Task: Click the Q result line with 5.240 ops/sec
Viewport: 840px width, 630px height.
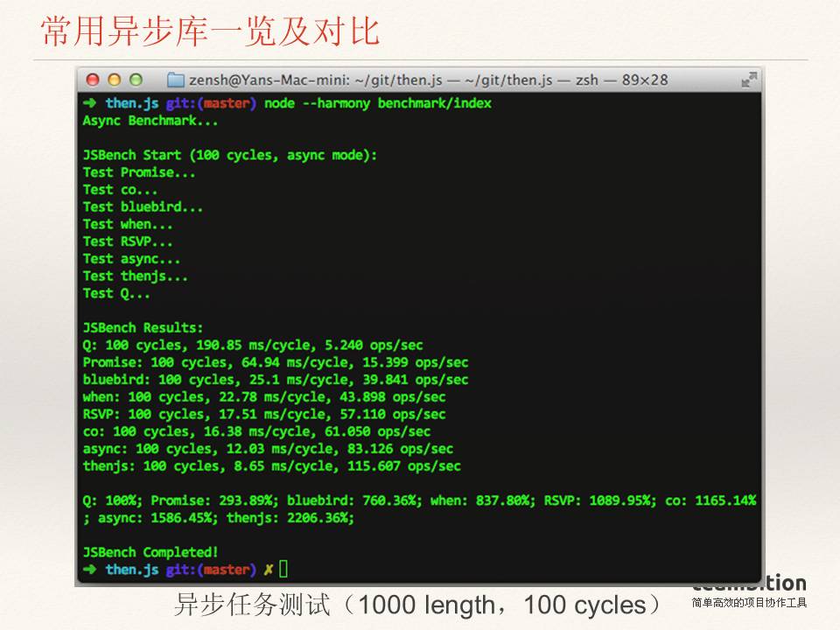Action: pyautogui.click(x=253, y=346)
